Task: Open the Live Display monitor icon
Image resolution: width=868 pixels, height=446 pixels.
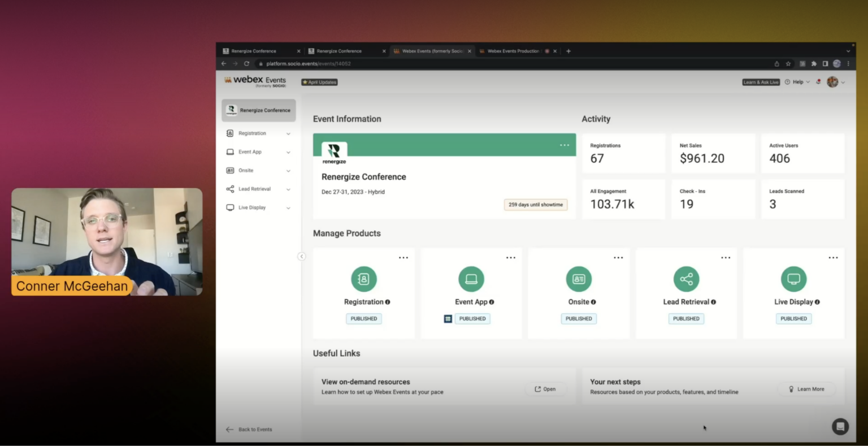Action: pyautogui.click(x=793, y=279)
